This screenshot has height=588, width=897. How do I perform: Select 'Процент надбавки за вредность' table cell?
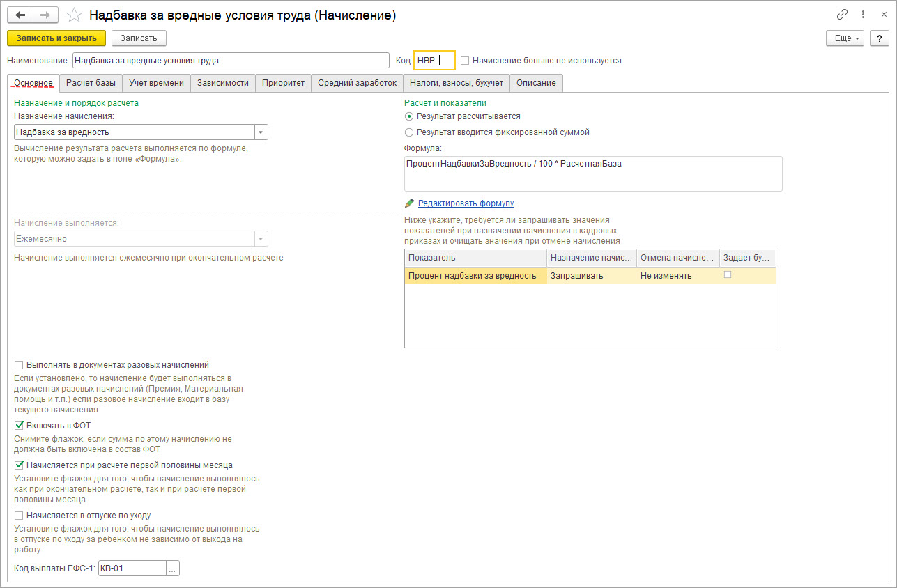475,276
